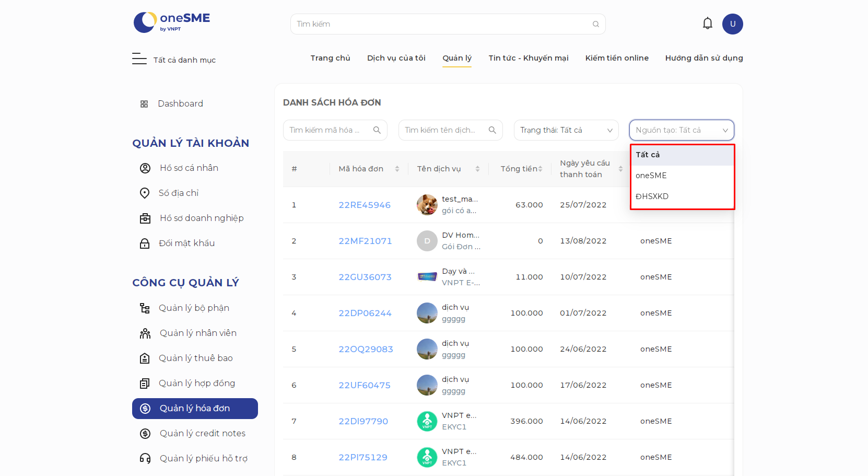This screenshot has height=476, width=868.
Task: Click the D avatar of DV Hom service
Action: (427, 241)
